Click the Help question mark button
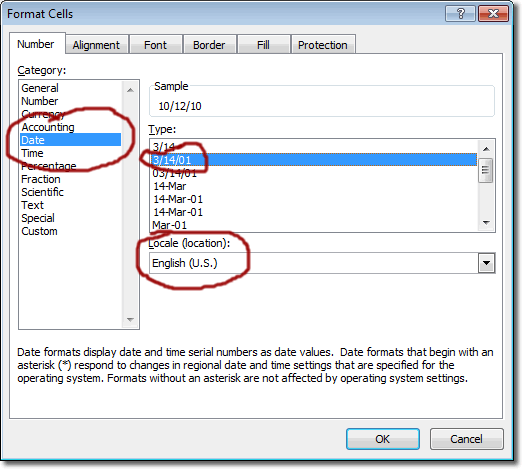 [x=460, y=14]
